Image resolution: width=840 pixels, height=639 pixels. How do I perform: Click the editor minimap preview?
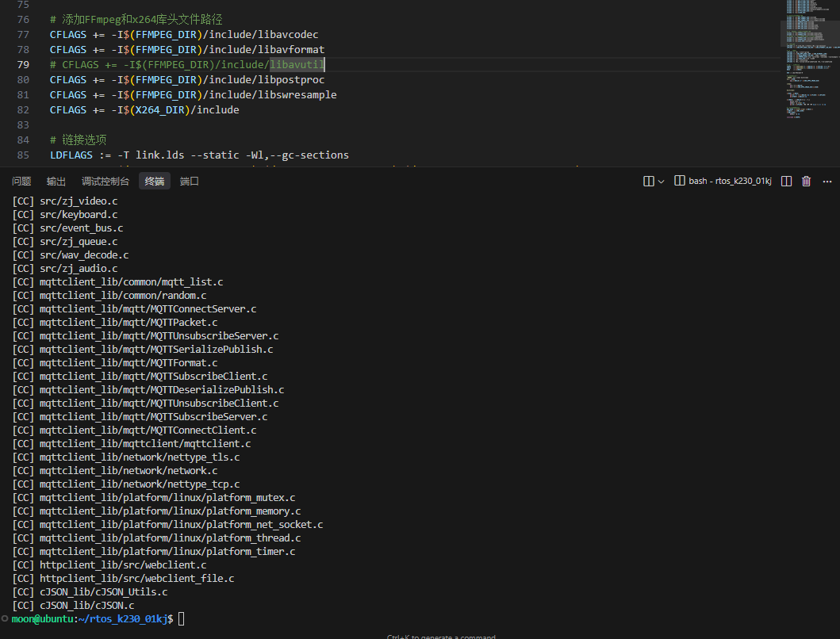810,59
